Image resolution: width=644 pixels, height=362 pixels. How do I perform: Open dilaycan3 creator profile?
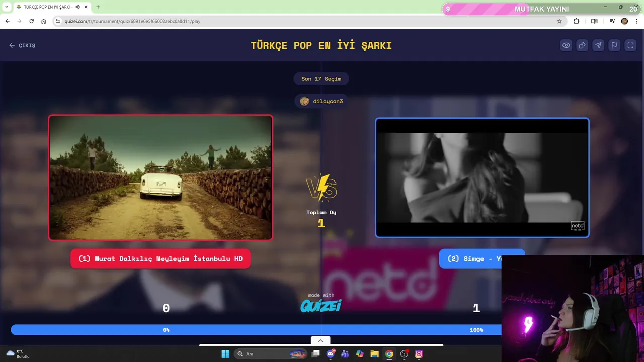click(x=321, y=101)
